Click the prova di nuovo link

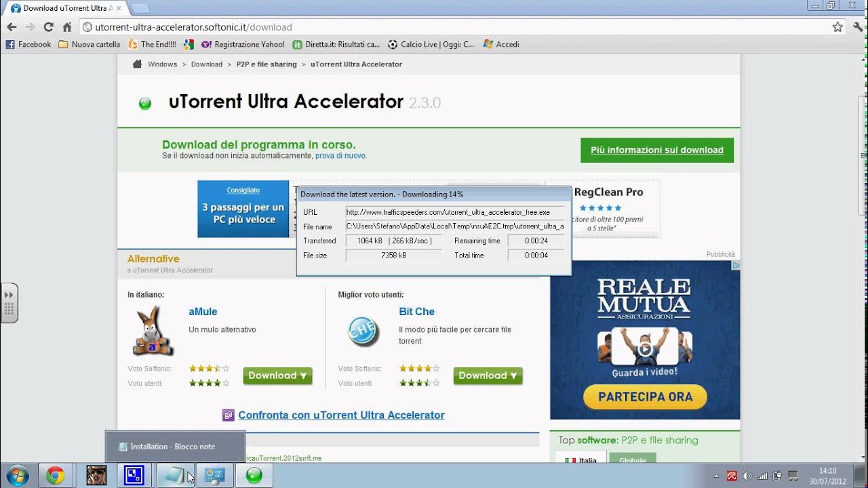tap(341, 155)
